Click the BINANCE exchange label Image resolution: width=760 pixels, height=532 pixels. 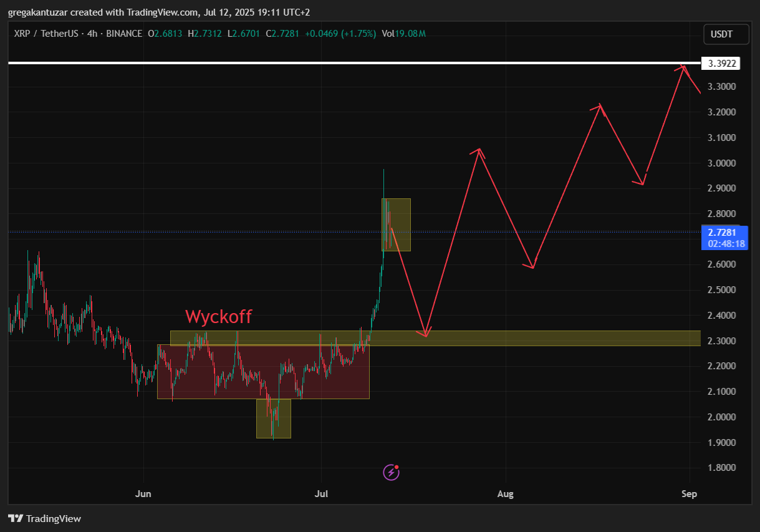pyautogui.click(x=124, y=34)
